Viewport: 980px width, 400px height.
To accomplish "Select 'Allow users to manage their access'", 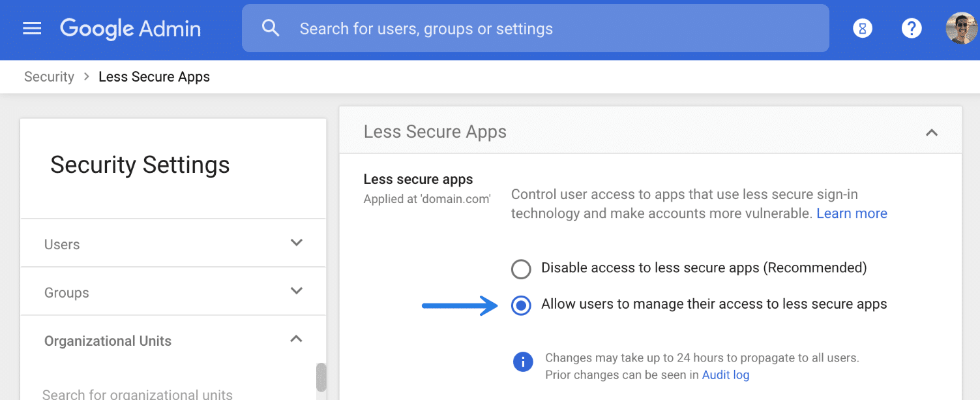I will [521, 305].
